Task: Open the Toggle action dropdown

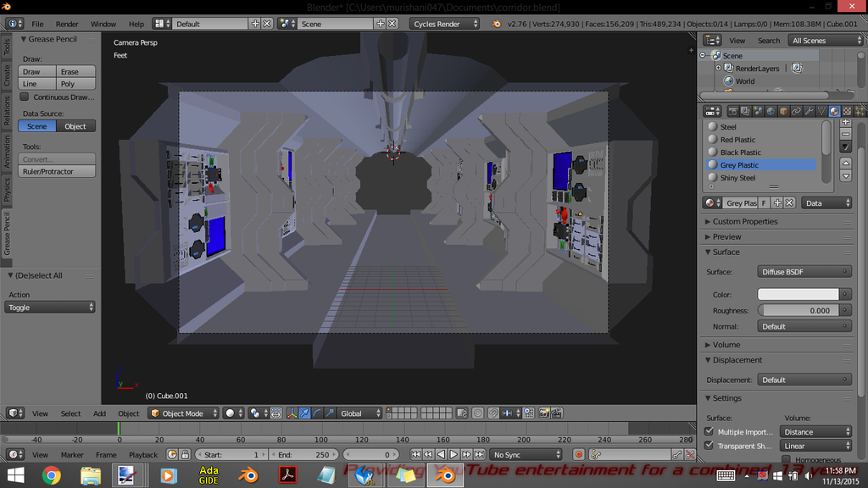Action: pyautogui.click(x=50, y=307)
